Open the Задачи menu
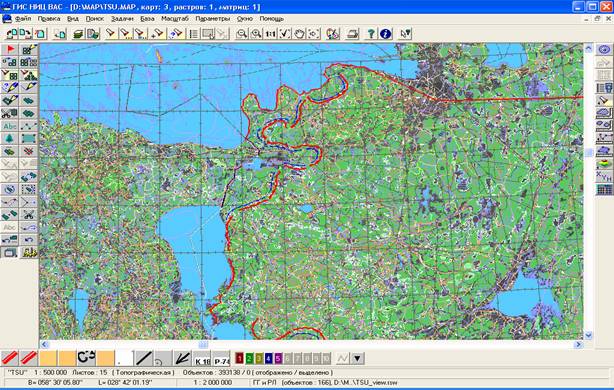The width and height of the screenshot is (614, 390). click(122, 18)
